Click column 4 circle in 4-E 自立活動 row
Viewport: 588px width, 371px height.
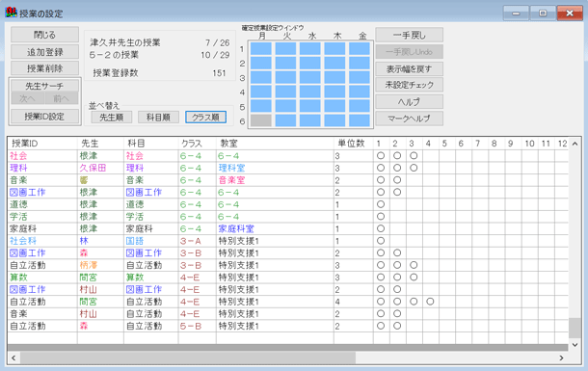point(430,302)
